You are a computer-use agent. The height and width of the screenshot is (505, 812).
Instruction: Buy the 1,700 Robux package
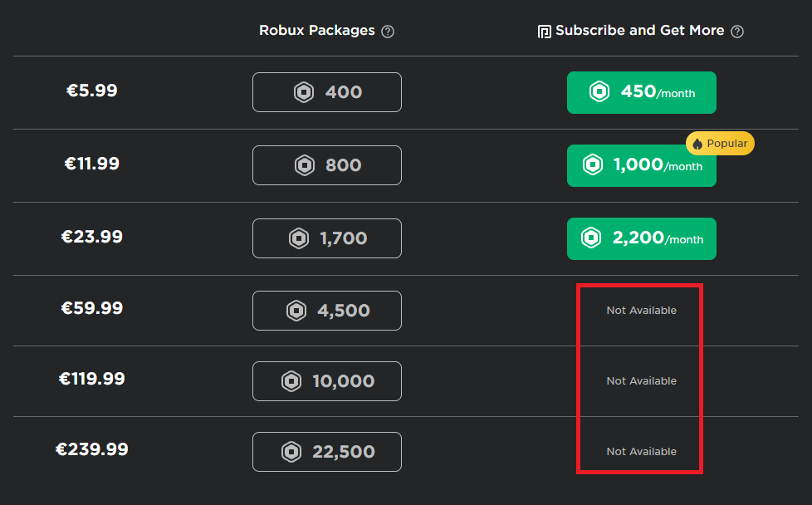(327, 238)
